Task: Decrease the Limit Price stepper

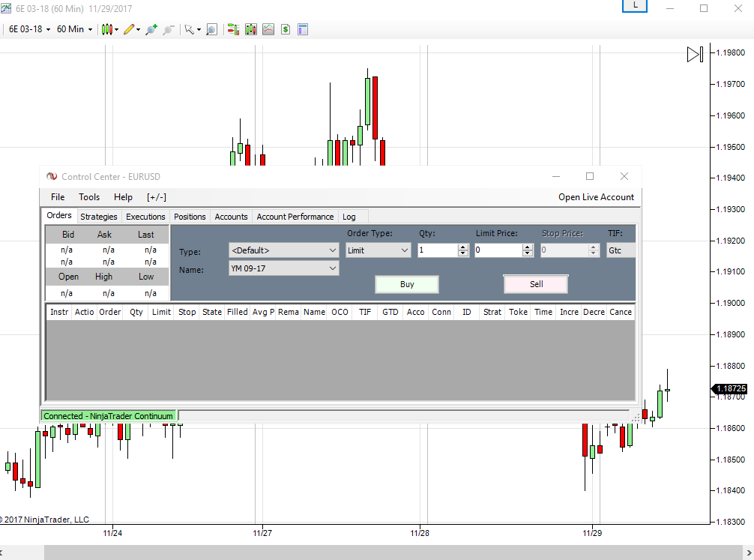Action: coord(528,253)
